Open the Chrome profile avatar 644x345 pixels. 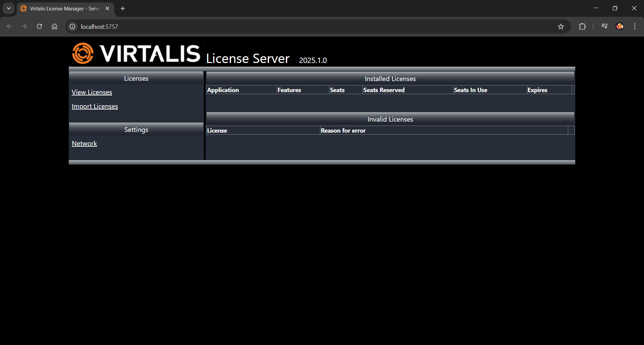pos(620,26)
